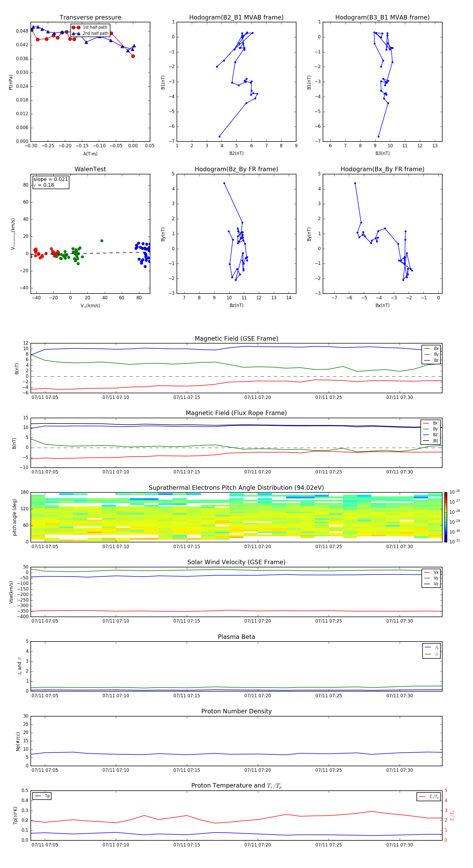473x868 pixels.
Task: Select the "Vy" legend entry
Action: (x=431, y=578)
